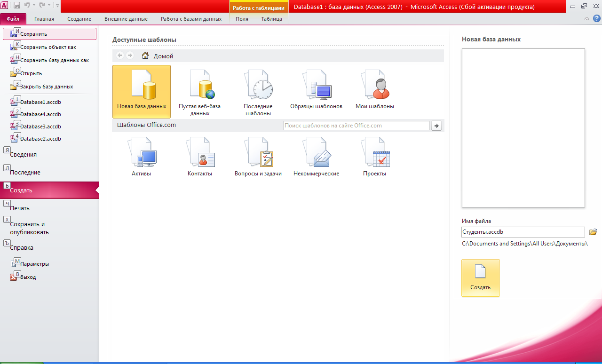The width and height of the screenshot is (602, 364).
Task: Click the Office.com template search field
Action: click(x=356, y=126)
